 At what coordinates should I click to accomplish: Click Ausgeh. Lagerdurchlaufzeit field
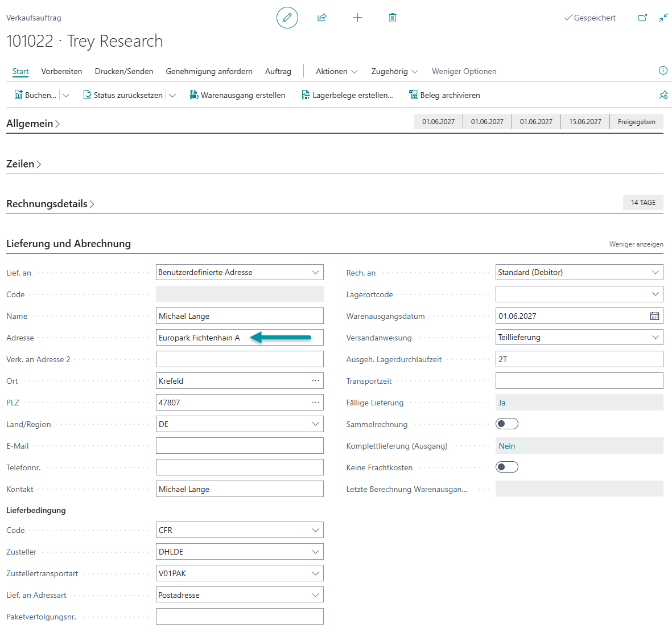point(579,359)
